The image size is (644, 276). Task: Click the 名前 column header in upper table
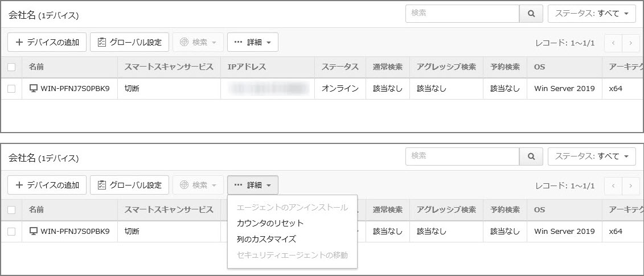(x=36, y=67)
